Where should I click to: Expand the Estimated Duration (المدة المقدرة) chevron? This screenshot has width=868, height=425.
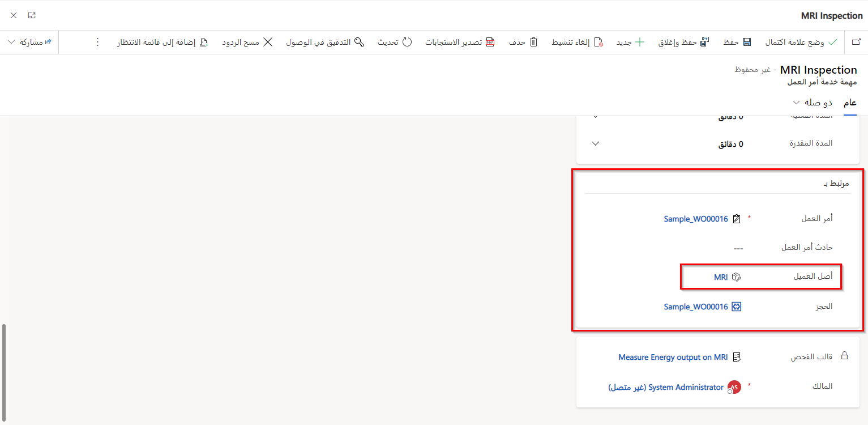coord(595,143)
